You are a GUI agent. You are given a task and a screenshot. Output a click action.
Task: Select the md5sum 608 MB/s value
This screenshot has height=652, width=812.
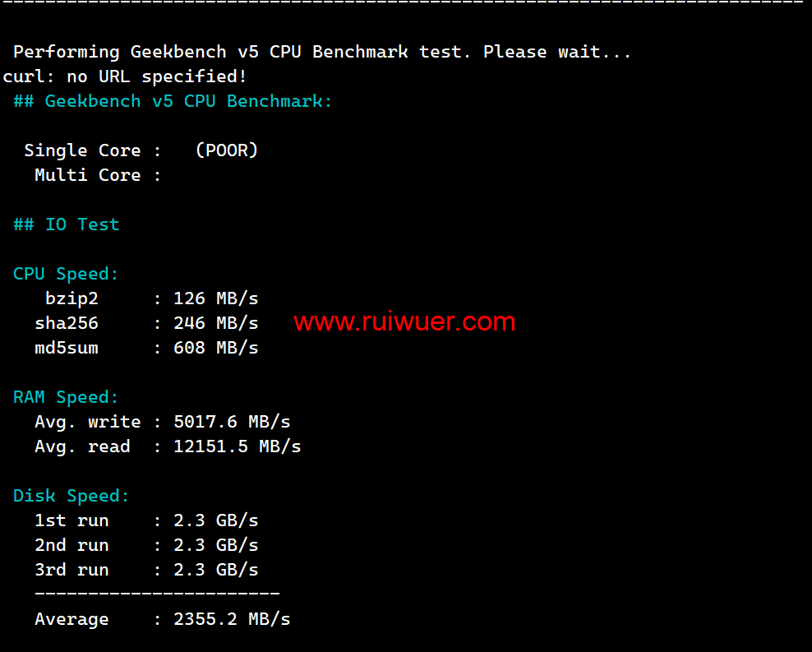[216, 348]
